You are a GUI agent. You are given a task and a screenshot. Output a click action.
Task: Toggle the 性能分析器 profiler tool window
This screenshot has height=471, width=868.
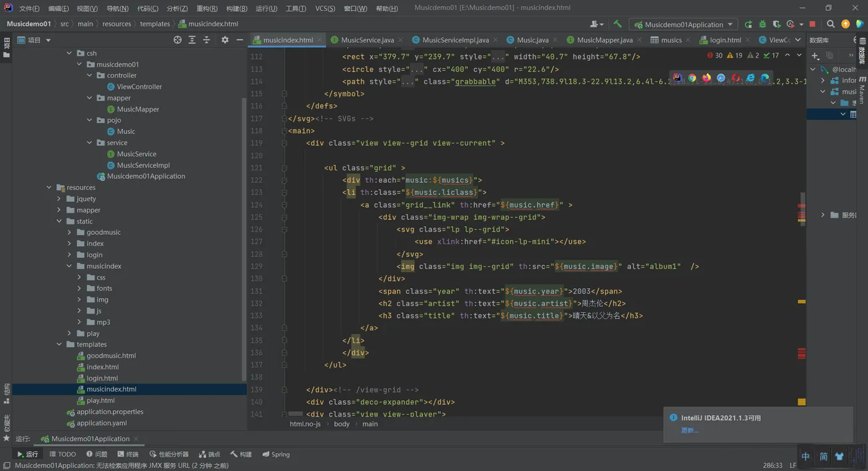(169, 454)
